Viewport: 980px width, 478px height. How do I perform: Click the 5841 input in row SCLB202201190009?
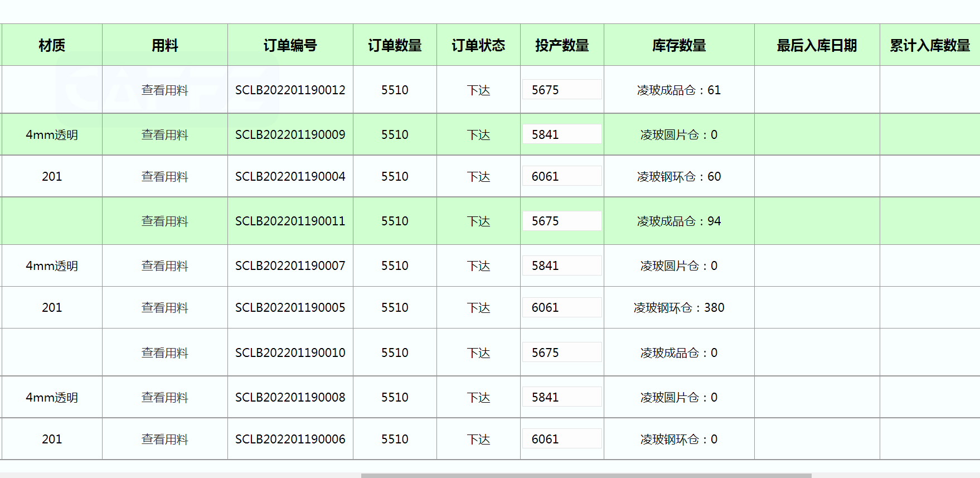tap(562, 134)
